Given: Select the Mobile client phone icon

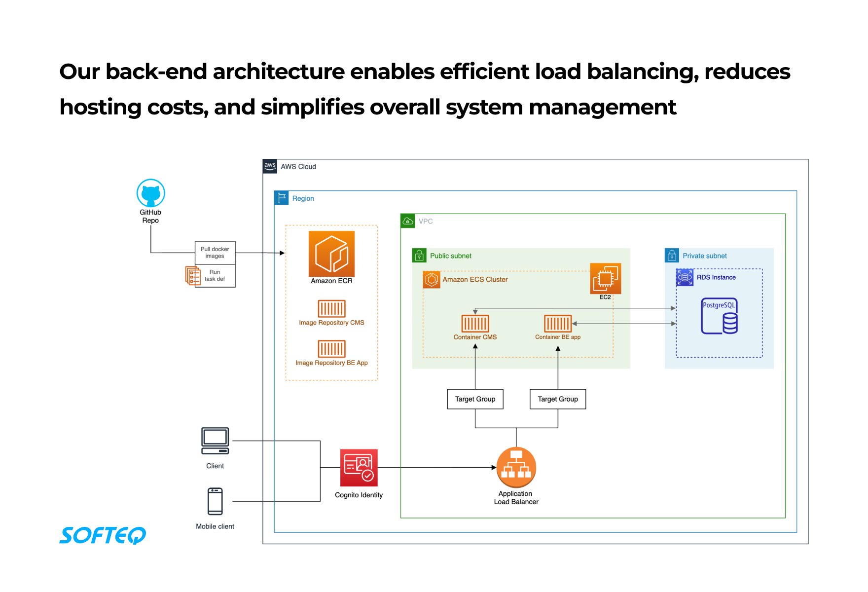Looking at the screenshot, I should coord(215,501).
